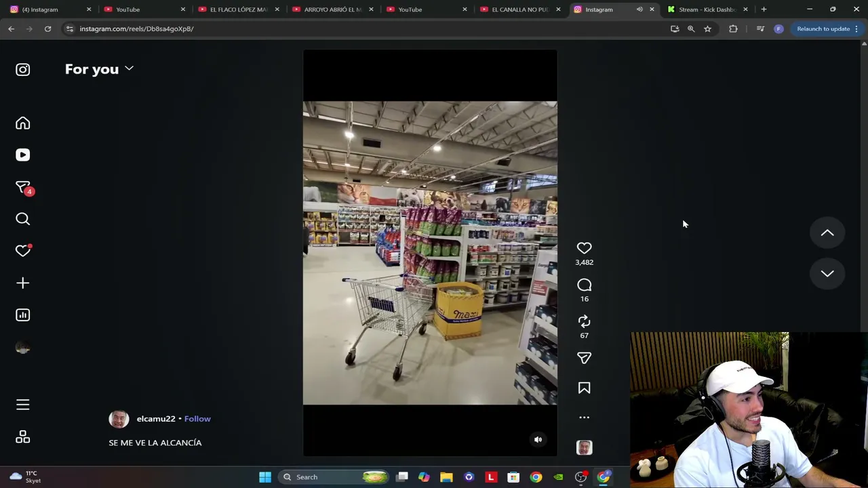This screenshot has width=868, height=488.
Task: Open Instagram direct messages
Action: pos(23,187)
